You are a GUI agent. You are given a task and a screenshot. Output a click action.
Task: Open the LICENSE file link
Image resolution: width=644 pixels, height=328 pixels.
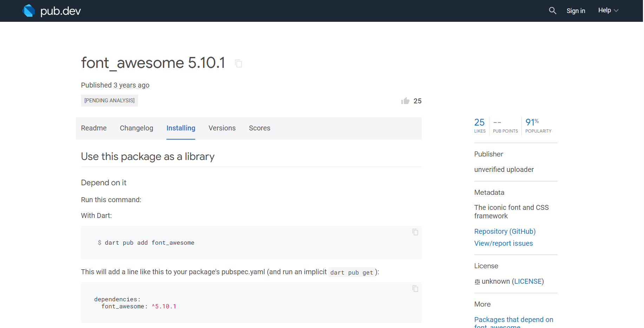pos(528,281)
